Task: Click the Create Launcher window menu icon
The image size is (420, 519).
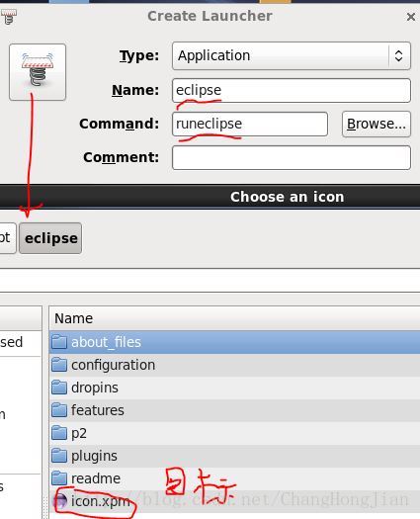Action: tap(8, 17)
